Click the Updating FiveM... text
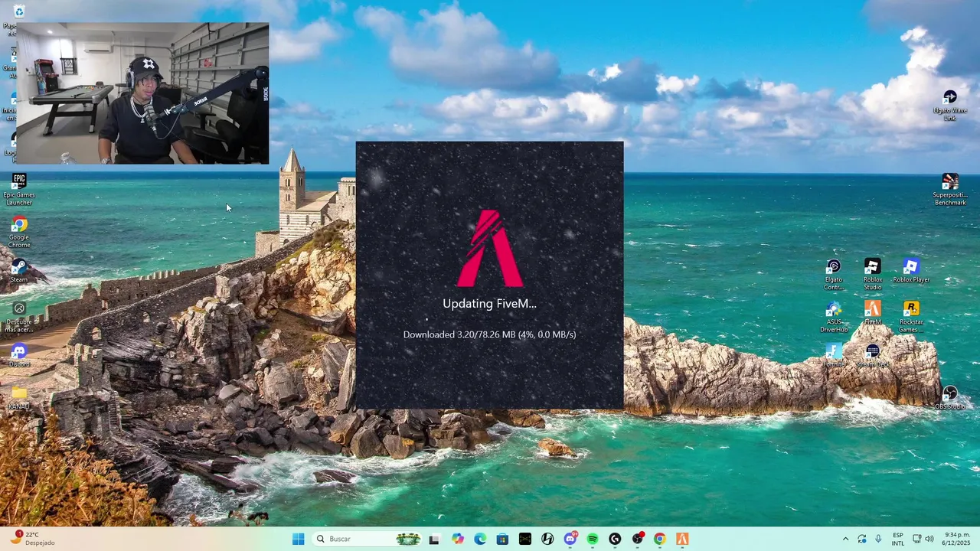The width and height of the screenshot is (980, 551). tap(489, 303)
